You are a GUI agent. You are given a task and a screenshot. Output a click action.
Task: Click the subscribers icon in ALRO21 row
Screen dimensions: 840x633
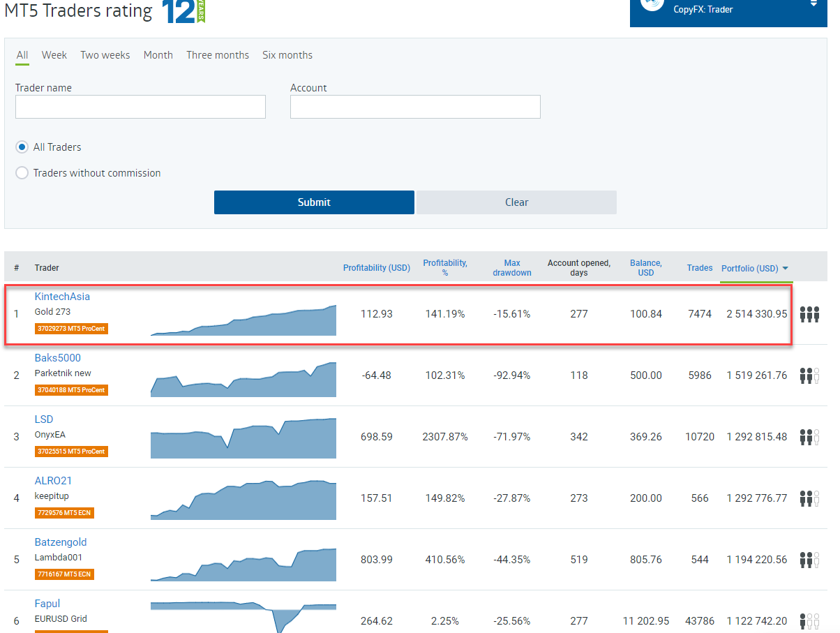coord(809,498)
